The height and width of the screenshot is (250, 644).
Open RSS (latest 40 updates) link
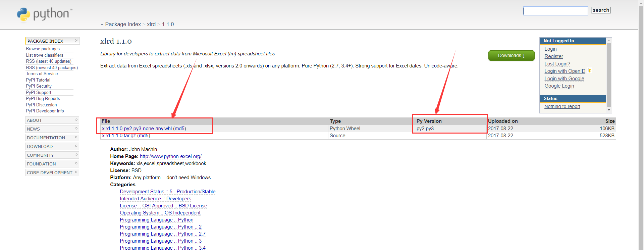click(49, 61)
